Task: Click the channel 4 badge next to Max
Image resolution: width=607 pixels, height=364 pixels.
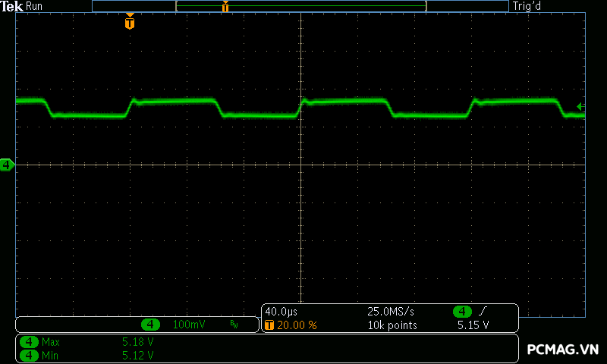Action: tap(30, 342)
